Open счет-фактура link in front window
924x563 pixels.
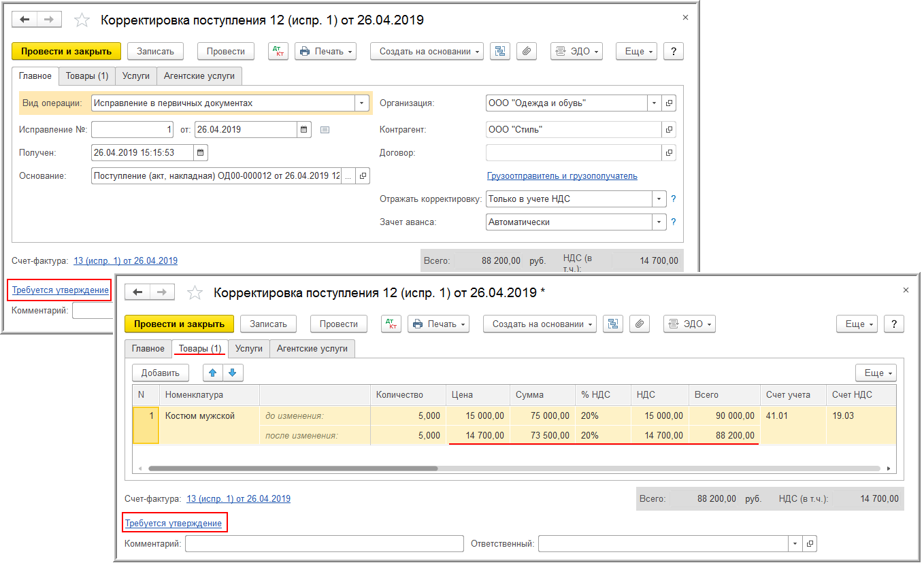[238, 498]
